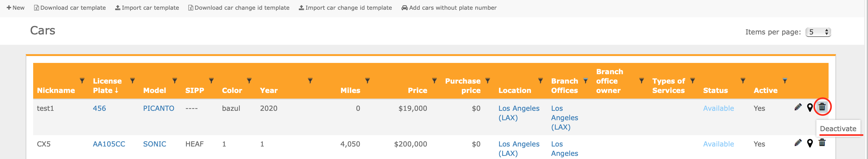The image size is (868, 159).
Task: Choose Add cars without plate number
Action: (x=449, y=8)
